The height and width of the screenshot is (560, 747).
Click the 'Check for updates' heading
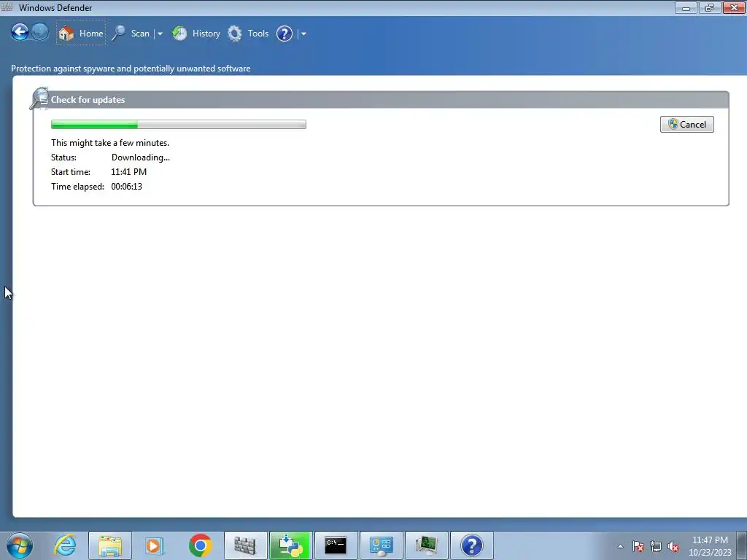pos(88,99)
